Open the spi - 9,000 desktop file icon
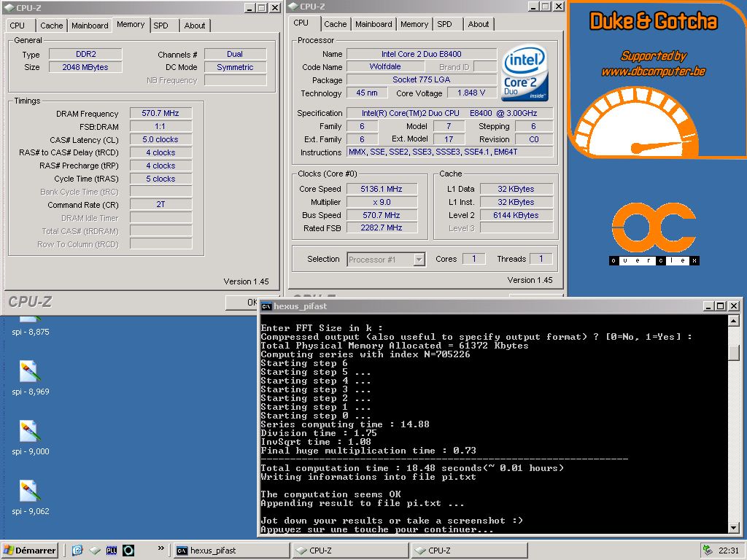 [x=29, y=432]
